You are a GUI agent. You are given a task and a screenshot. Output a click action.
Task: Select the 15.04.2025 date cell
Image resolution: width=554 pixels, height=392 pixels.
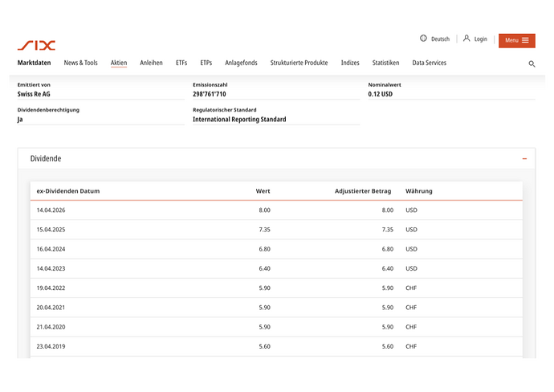51,230
